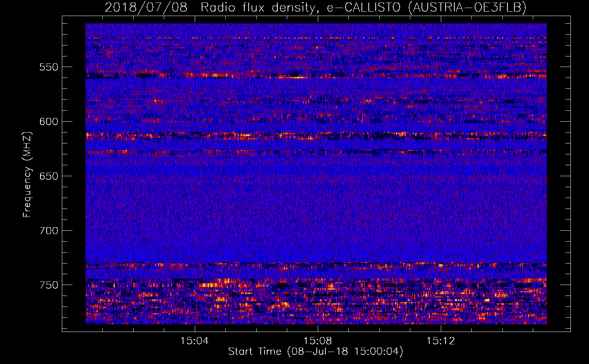Click the 650 frequency axis label

49,176
